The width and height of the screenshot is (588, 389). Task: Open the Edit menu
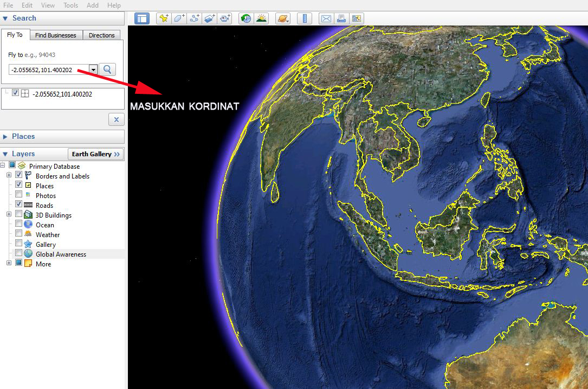(27, 5)
